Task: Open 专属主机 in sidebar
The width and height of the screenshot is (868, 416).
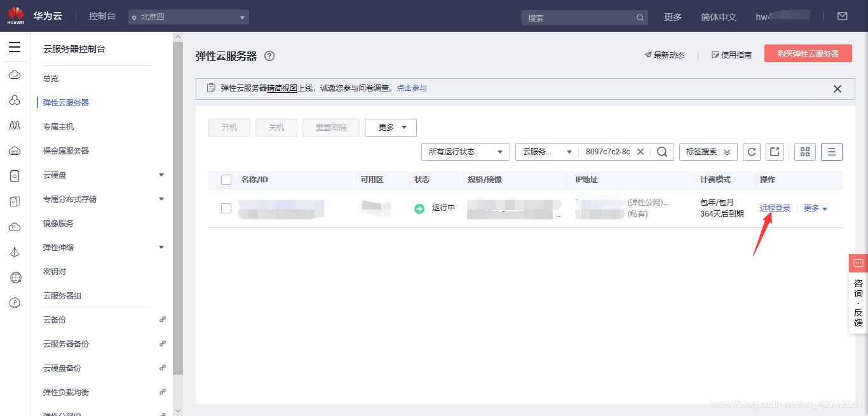Action: [58, 126]
